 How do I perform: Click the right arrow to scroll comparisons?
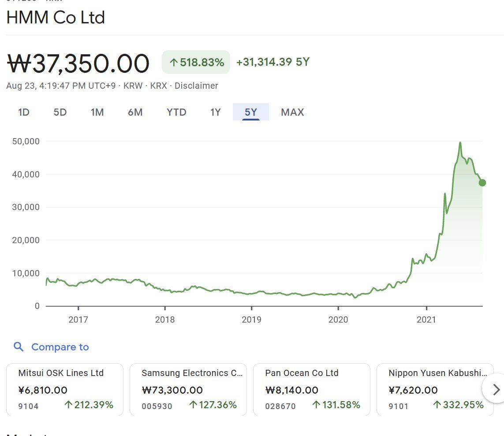coord(496,389)
